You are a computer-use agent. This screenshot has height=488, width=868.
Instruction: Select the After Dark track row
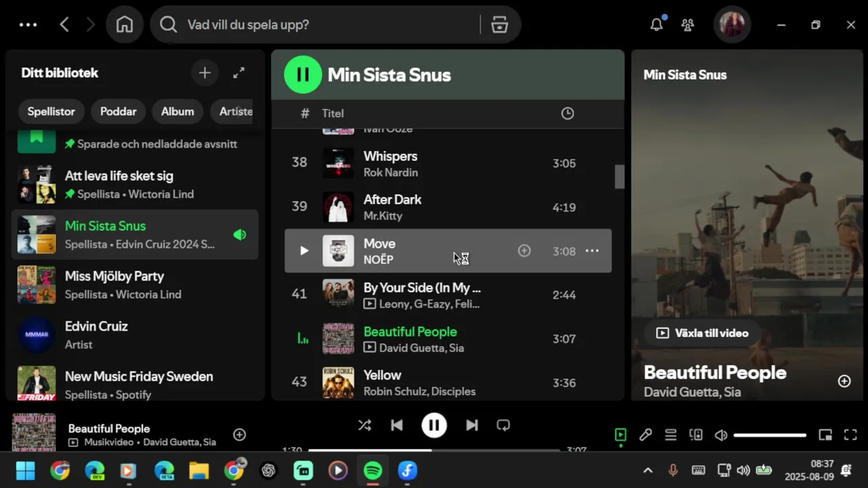(448, 207)
